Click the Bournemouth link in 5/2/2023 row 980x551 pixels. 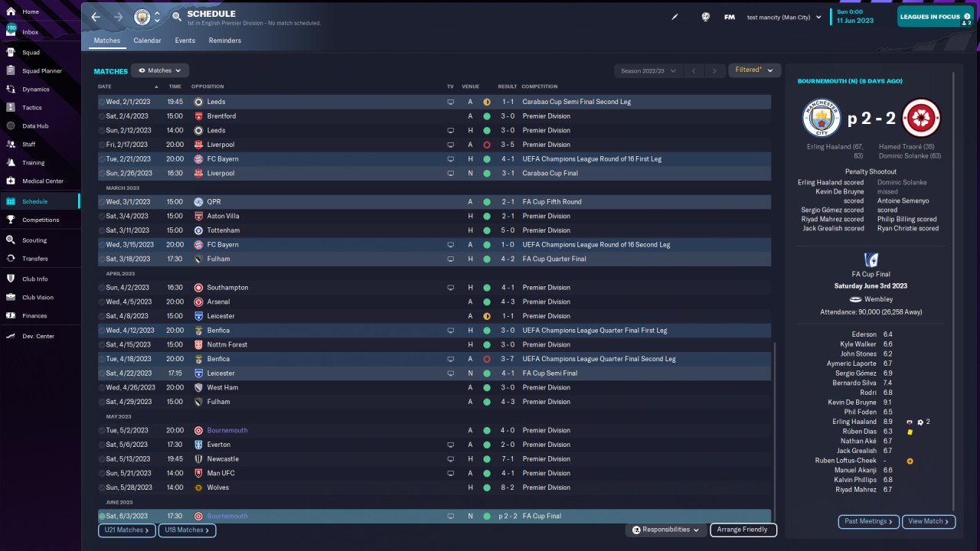[x=227, y=431]
